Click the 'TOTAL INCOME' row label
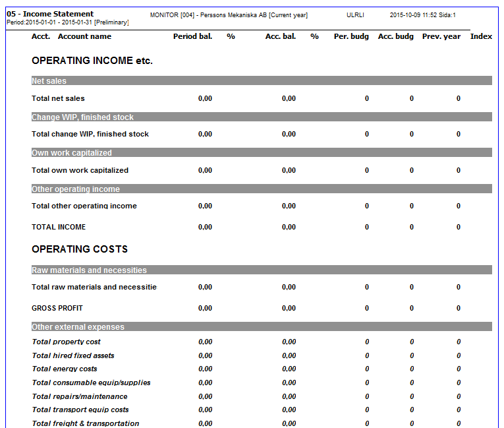The height and width of the screenshot is (428, 504). coord(59,227)
